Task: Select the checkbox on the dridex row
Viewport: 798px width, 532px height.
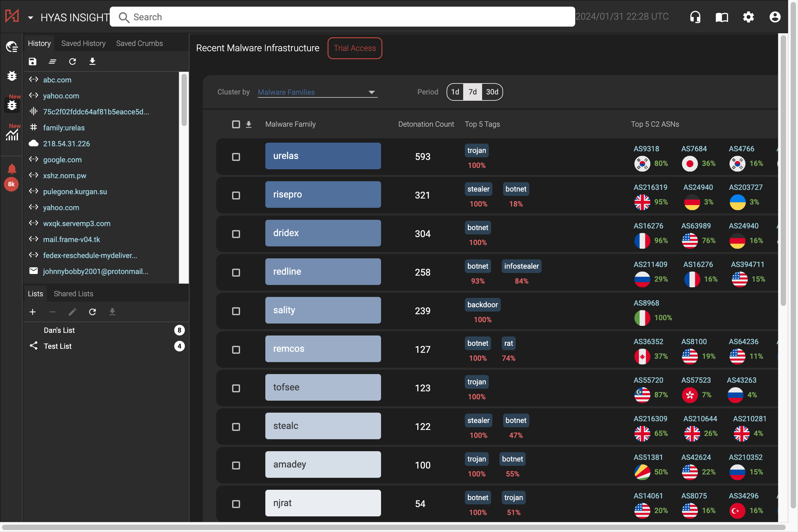Action: 236,234
